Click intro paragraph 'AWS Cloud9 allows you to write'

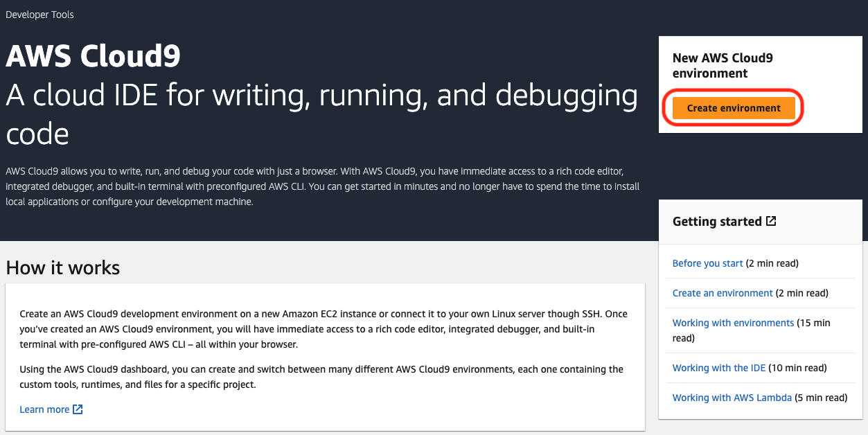point(323,186)
